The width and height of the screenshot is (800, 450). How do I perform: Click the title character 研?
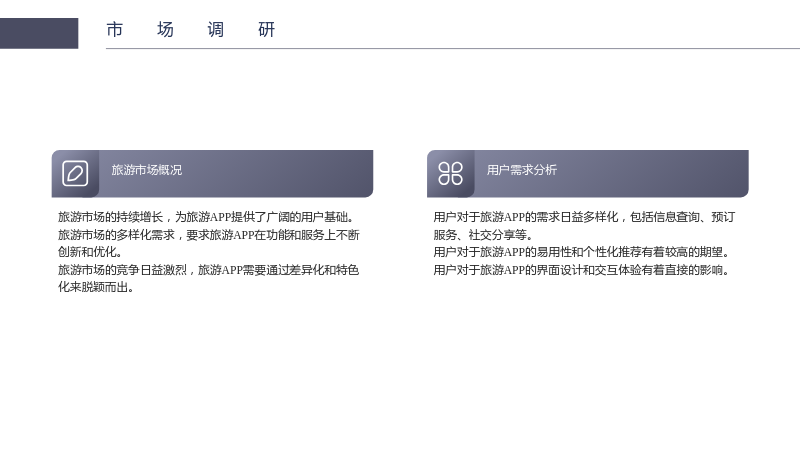pos(266,30)
